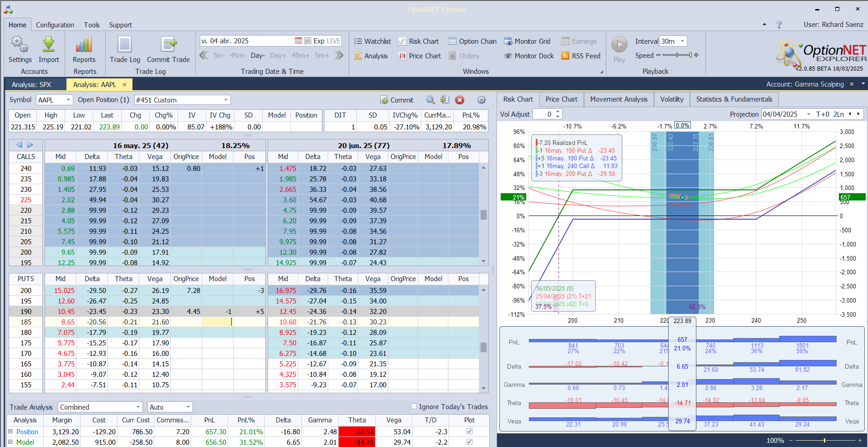Click the Commit Trade ribbon icon
This screenshot has height=447, width=868.
tap(168, 45)
